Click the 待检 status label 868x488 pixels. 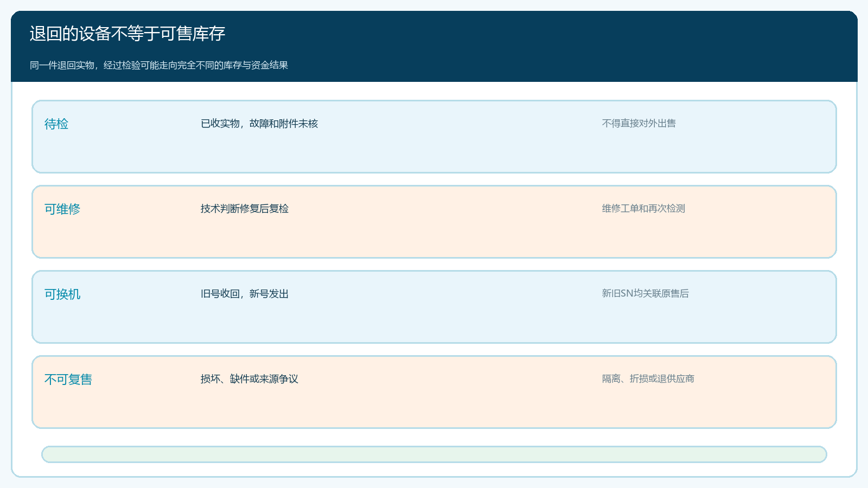(x=56, y=124)
